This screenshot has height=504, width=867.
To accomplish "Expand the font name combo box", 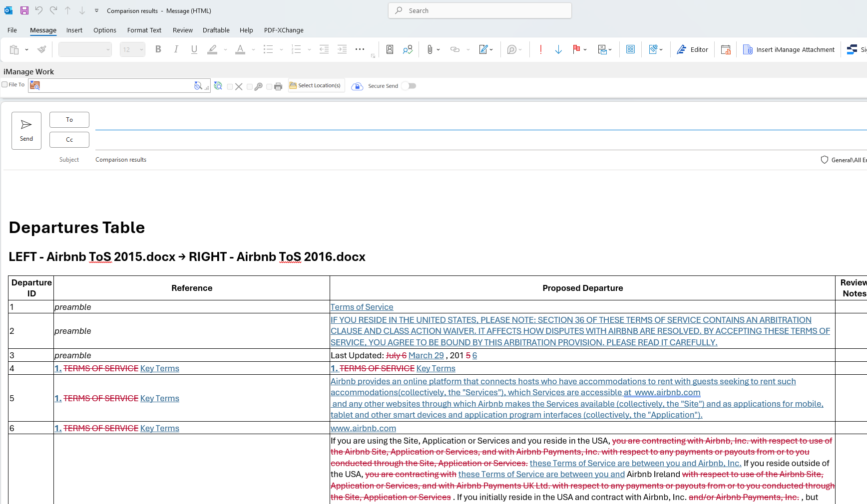I will (107, 49).
